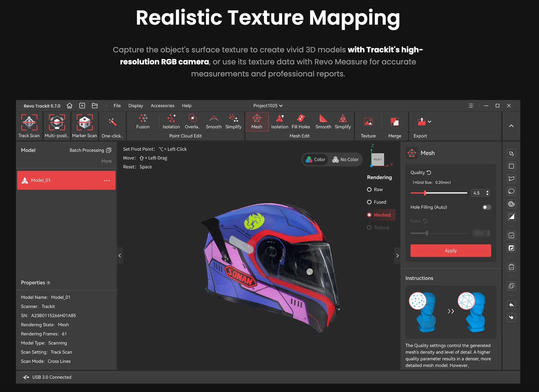Click the redo arrow in right sidebar

[511, 318]
